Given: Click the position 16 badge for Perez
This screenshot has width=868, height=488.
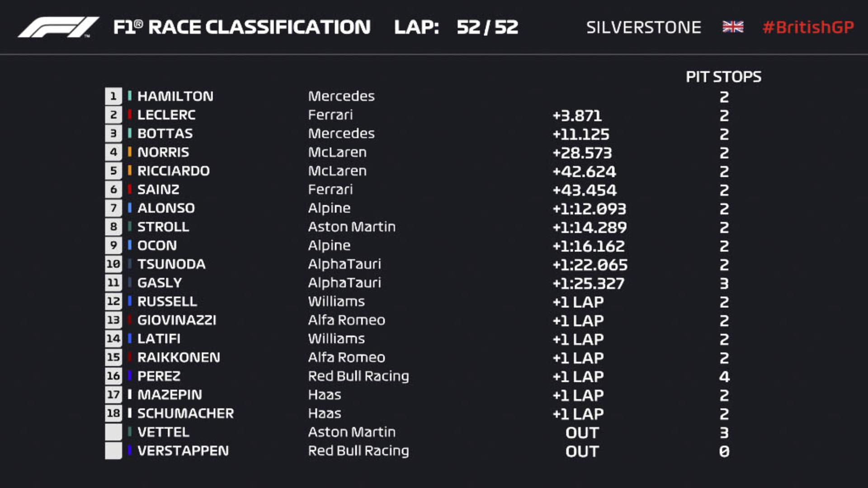Looking at the screenshot, I should [113, 376].
